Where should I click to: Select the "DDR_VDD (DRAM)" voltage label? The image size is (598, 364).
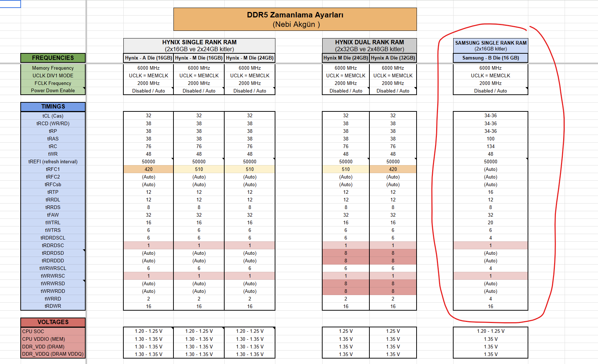click(53, 347)
